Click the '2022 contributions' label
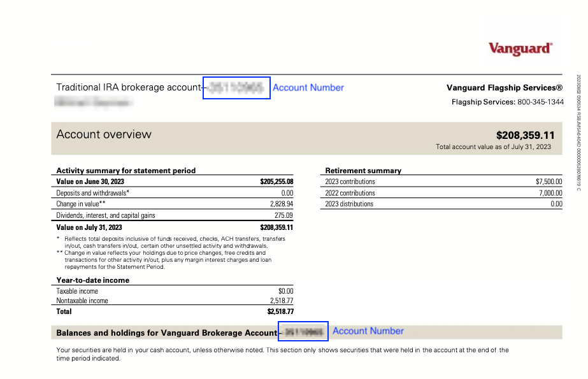The height and width of the screenshot is (379, 588). click(350, 193)
